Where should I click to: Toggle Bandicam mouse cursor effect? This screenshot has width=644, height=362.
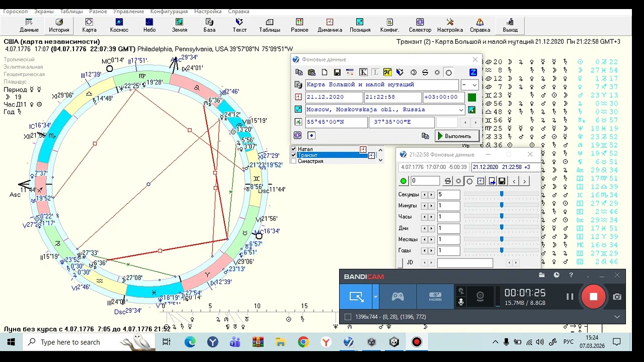click(460, 291)
